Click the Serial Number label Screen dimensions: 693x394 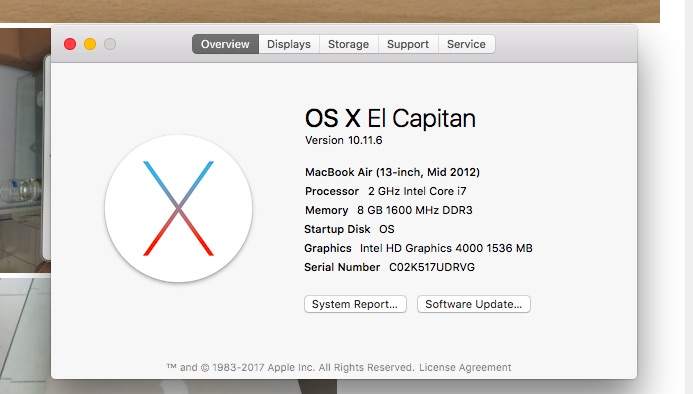tap(342, 267)
